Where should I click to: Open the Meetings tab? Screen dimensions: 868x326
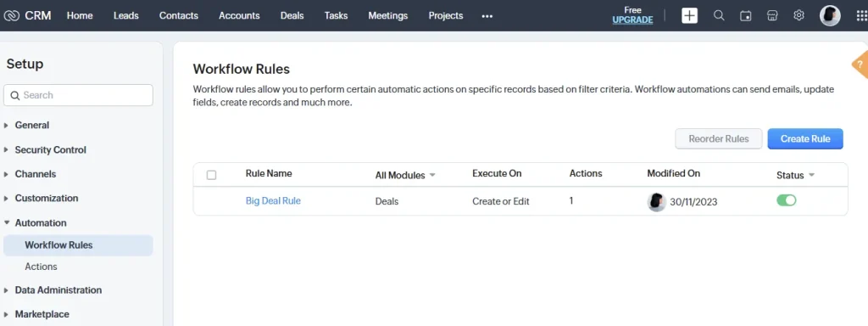[x=388, y=15]
